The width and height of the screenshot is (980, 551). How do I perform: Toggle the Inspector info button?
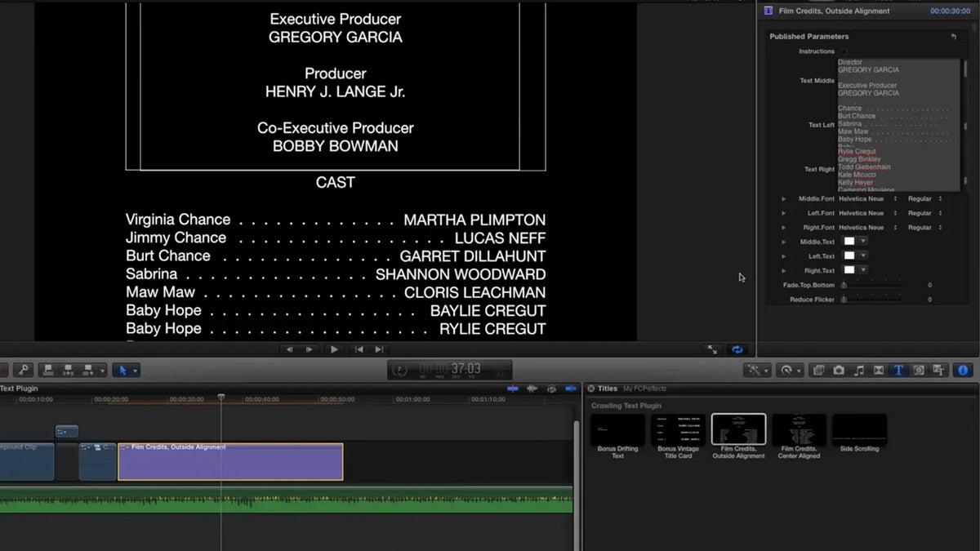[x=963, y=371]
